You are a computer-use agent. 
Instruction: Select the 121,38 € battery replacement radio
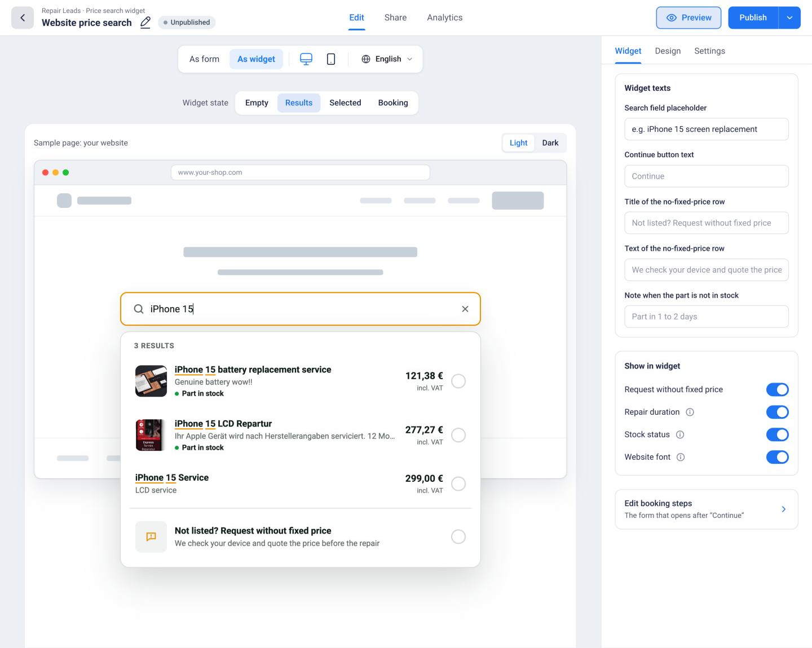[458, 381]
